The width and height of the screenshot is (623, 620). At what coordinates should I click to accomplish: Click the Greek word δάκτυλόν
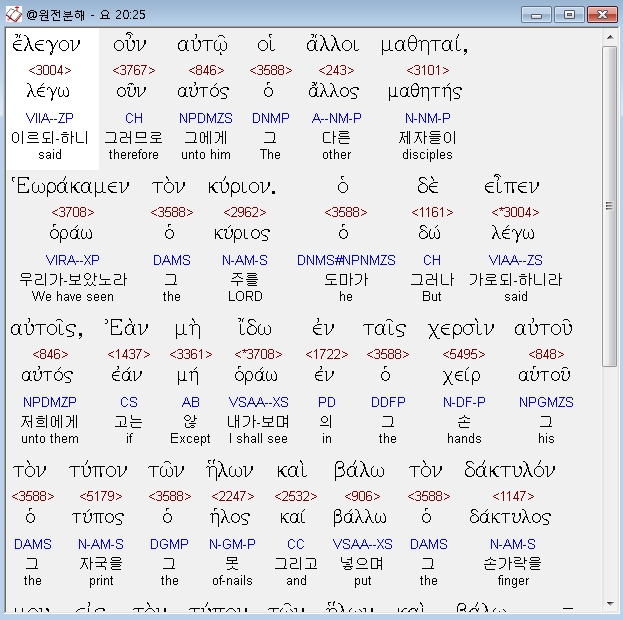[x=509, y=470]
